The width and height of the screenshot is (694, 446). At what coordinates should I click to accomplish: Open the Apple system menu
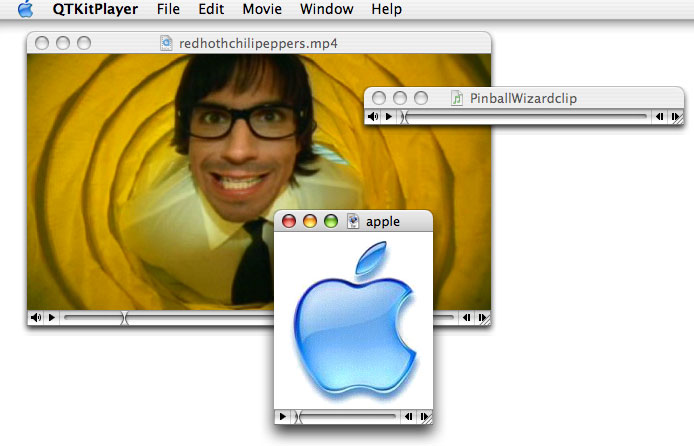pos(26,10)
